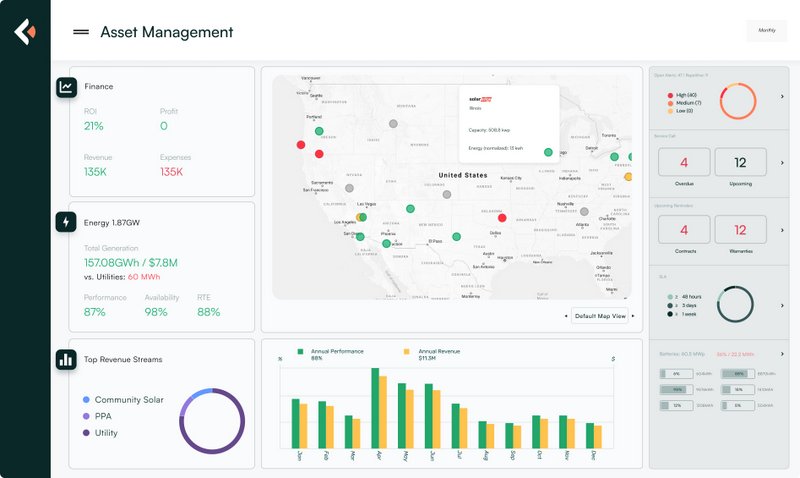Open the Overdue service calls tile
800x478 pixels.
[x=684, y=163]
